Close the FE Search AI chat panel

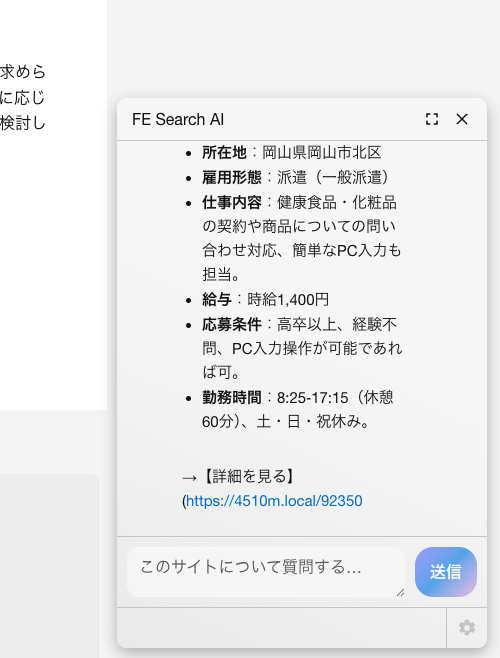point(462,119)
